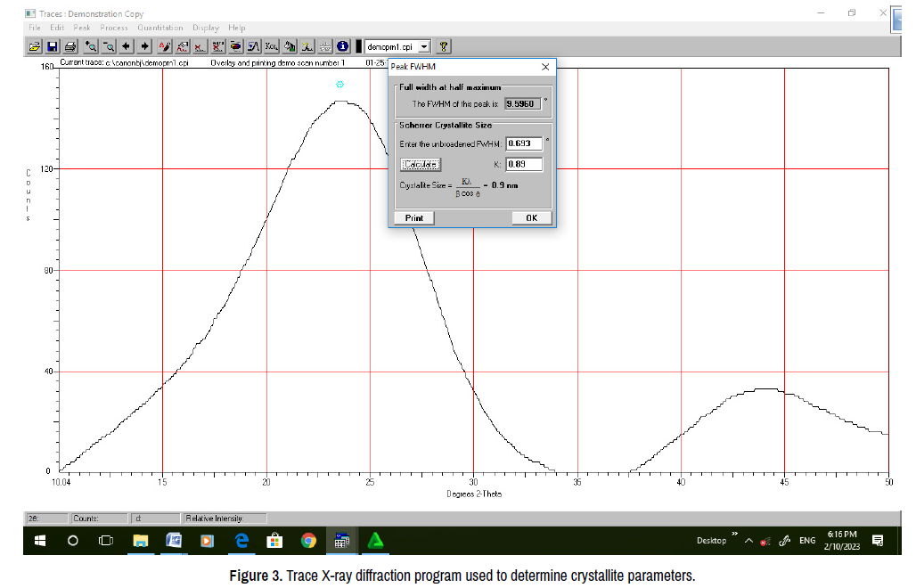
Task: Click OK in Peak FWHM dialog
Action: coord(531,218)
